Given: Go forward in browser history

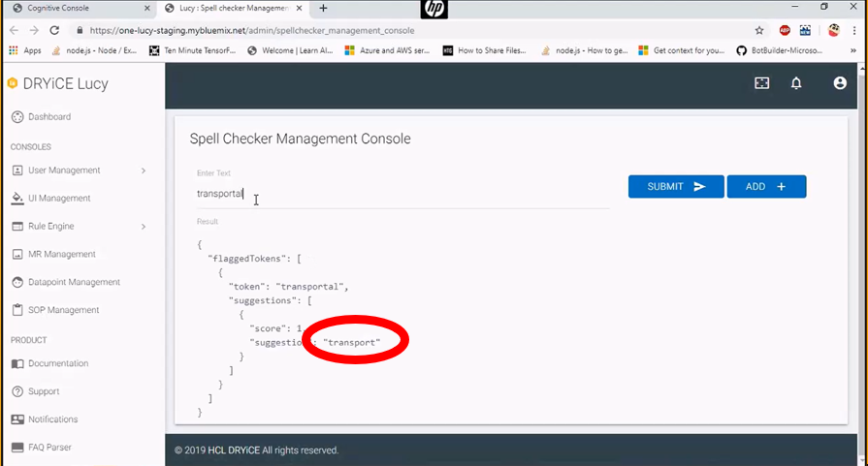Looking at the screenshot, I should 34,30.
